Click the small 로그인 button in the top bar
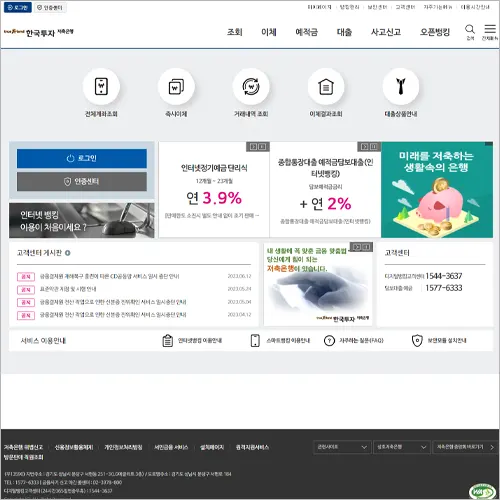The height and width of the screenshot is (500, 500). point(18,7)
